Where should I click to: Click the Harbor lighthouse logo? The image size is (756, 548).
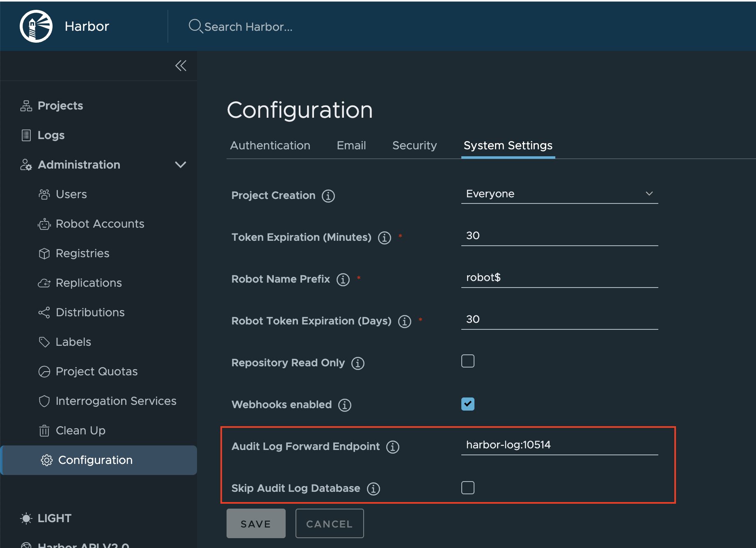tap(36, 26)
